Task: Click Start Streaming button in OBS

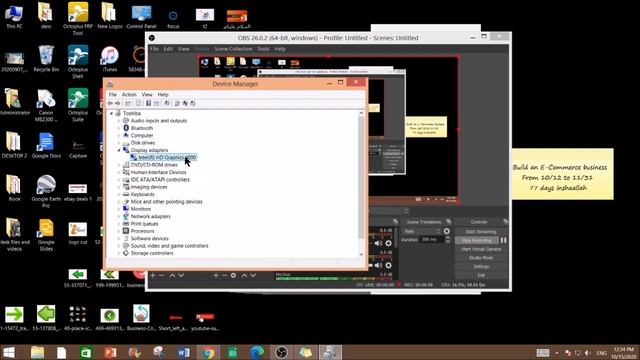Action: tap(481, 231)
